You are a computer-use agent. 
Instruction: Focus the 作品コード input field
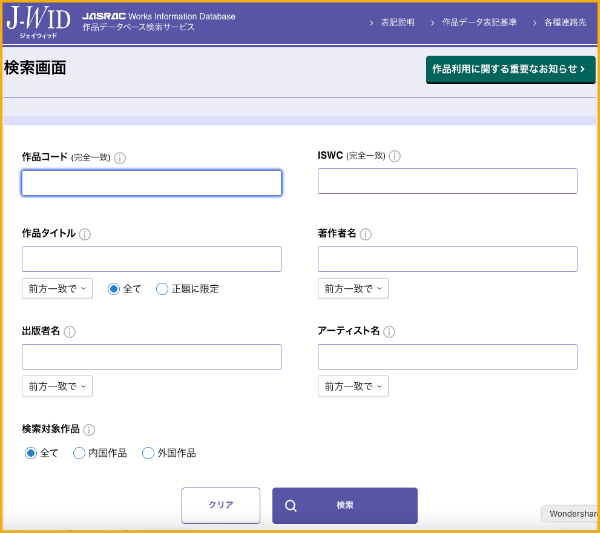coord(152,183)
